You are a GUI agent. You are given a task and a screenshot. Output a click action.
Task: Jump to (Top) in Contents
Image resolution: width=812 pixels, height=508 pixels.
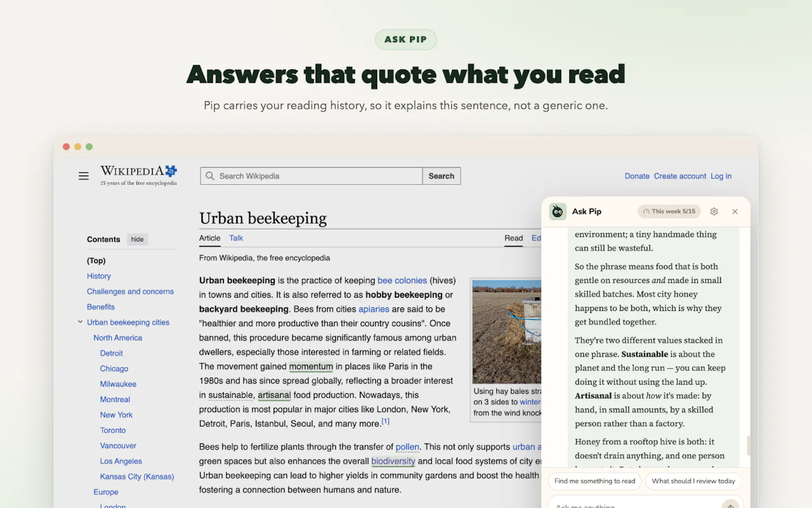tap(96, 261)
